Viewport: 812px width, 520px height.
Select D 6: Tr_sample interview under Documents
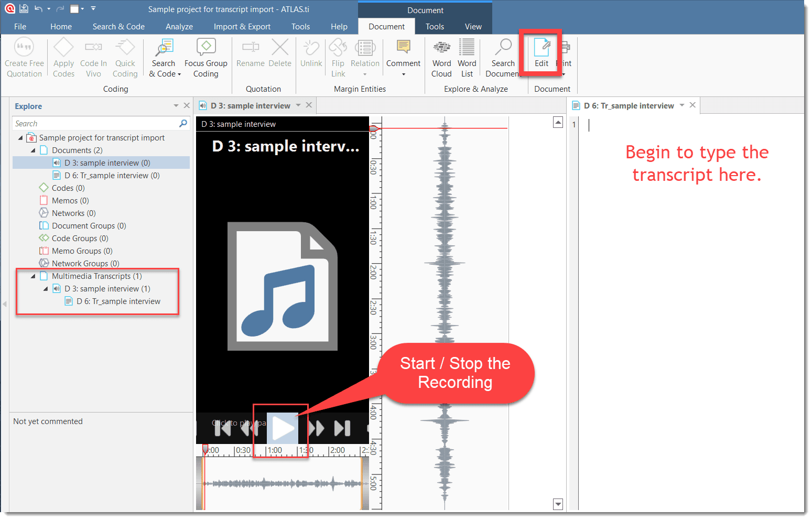click(112, 176)
